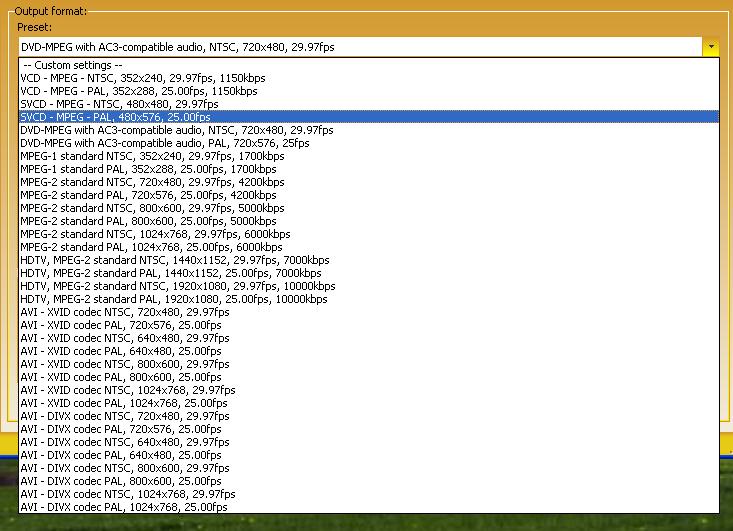Choose MPEG-2 standard NTSC, 1024x768, 6000kbps
Viewport: 733px width, 531px height.
tap(369, 234)
